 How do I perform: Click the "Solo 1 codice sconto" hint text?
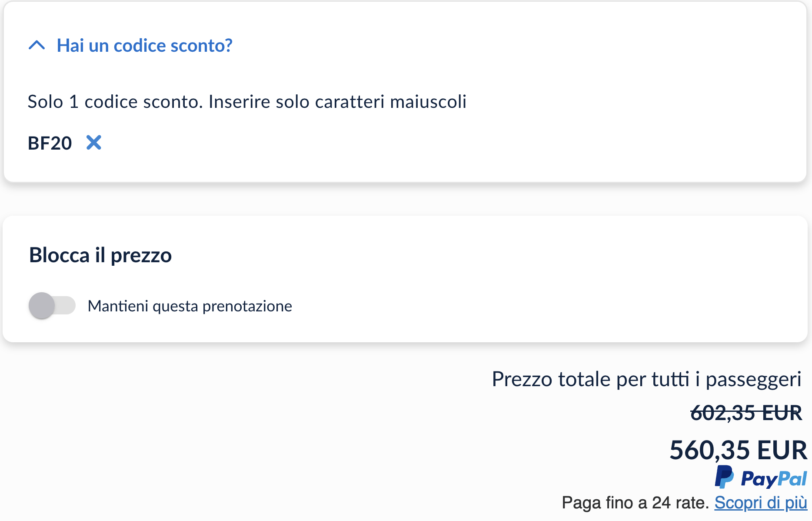246,102
